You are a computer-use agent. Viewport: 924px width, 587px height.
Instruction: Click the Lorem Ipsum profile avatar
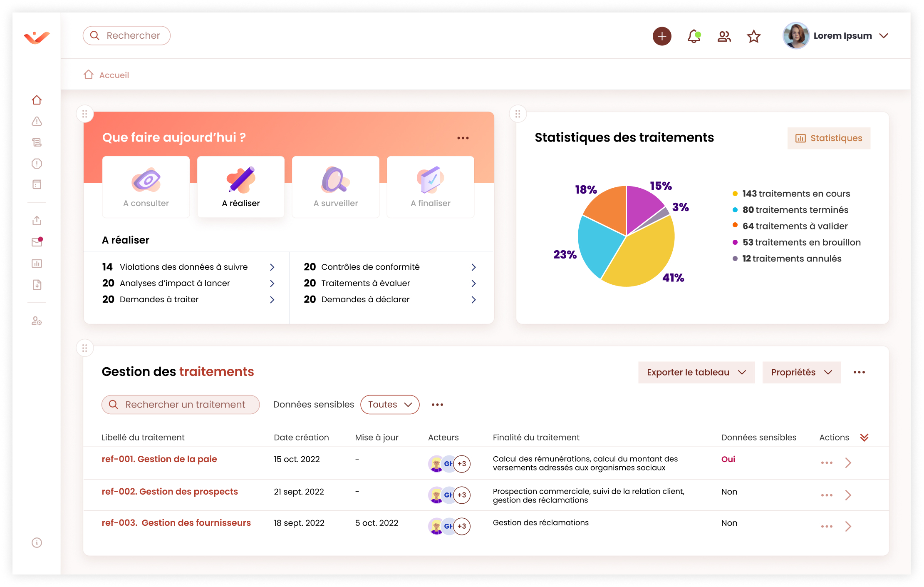tap(795, 36)
